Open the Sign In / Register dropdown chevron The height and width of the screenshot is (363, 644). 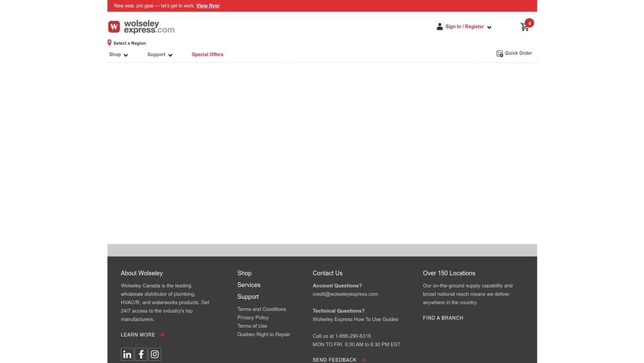click(488, 26)
